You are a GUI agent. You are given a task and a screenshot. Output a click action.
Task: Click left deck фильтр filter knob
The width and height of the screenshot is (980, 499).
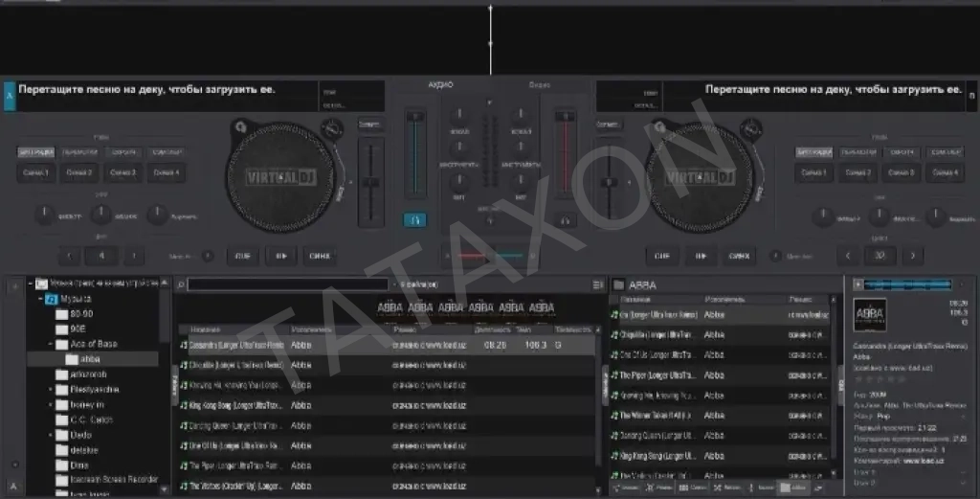tap(44, 215)
